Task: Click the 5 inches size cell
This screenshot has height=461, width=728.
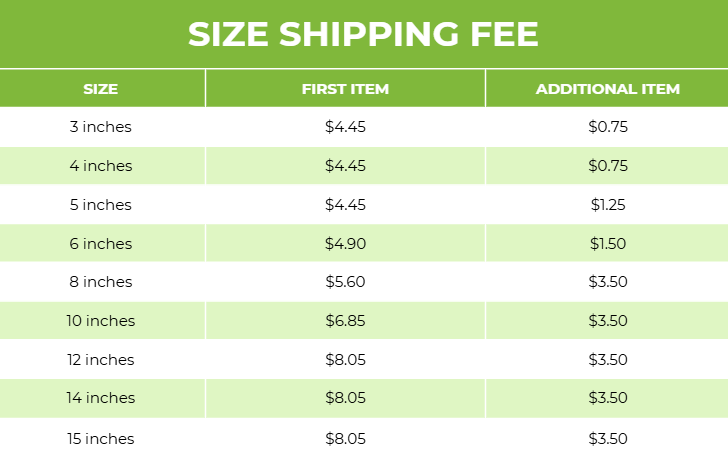Action: pos(100,205)
